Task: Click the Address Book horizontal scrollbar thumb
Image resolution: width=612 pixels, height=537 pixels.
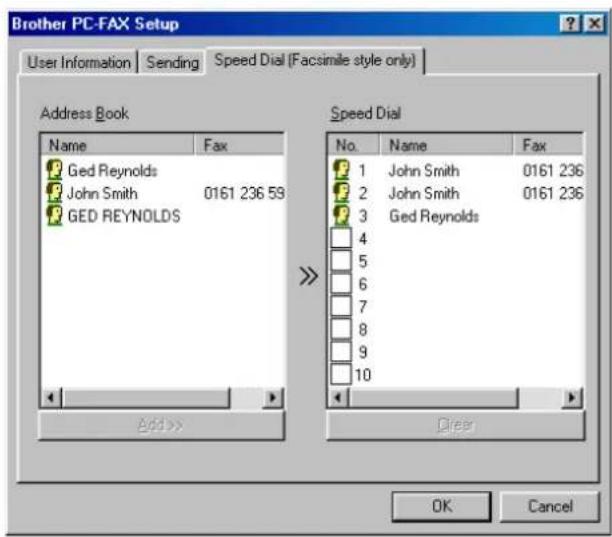Action: [146, 398]
